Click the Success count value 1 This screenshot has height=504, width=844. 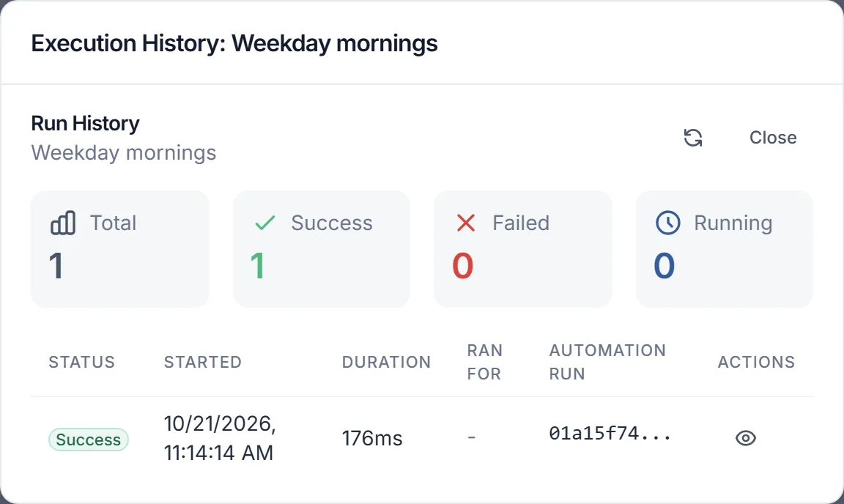pyautogui.click(x=258, y=266)
